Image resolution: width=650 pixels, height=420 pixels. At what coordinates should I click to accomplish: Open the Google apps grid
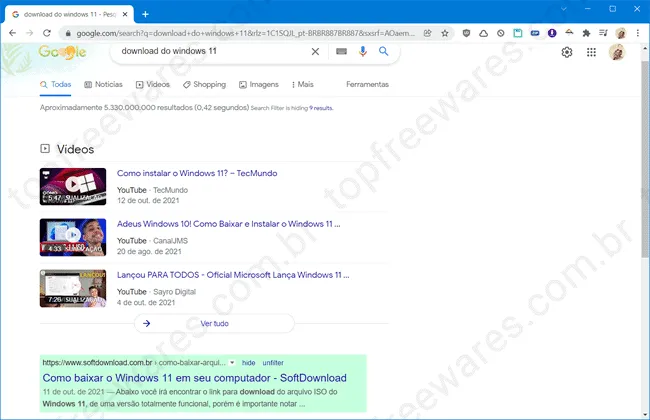(x=591, y=52)
